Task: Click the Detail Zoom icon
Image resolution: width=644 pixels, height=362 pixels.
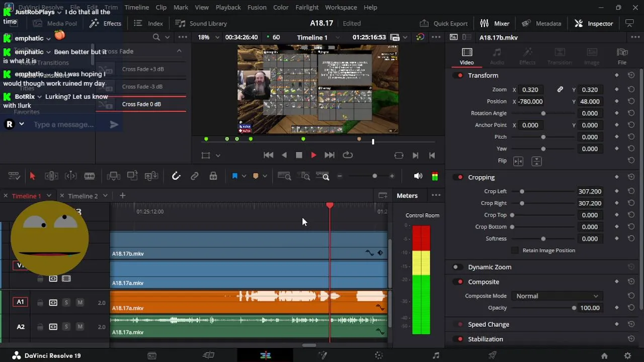Action: (305, 176)
